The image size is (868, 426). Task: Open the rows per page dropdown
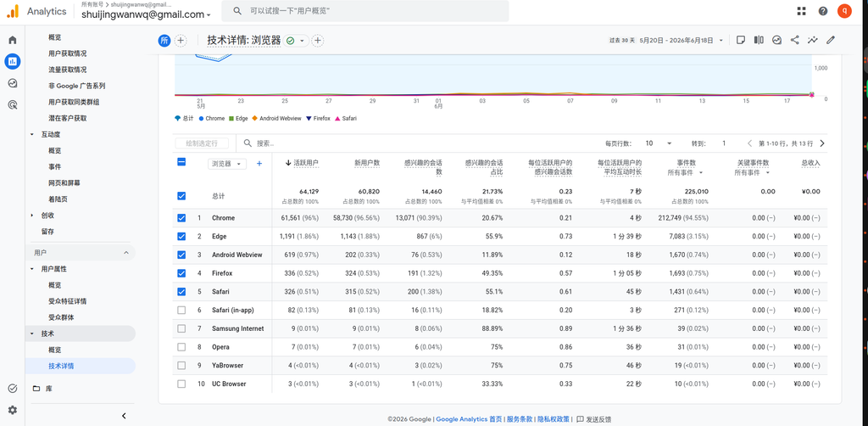[x=658, y=143]
